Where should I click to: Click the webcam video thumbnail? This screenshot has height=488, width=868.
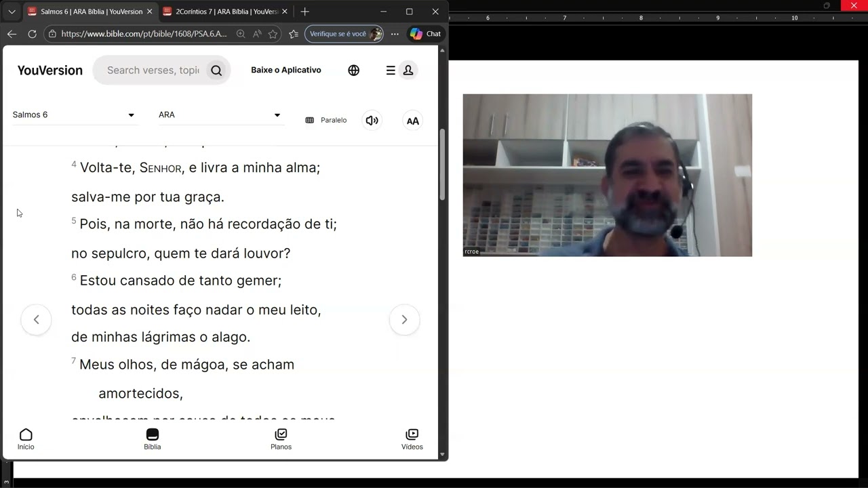tap(608, 175)
